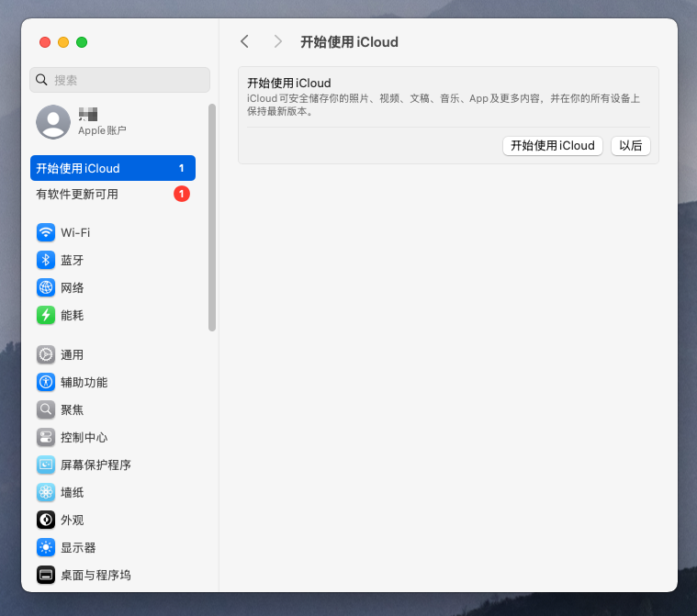
Task: Open the 聚焦 Spotlight icon
Action: pos(46,409)
